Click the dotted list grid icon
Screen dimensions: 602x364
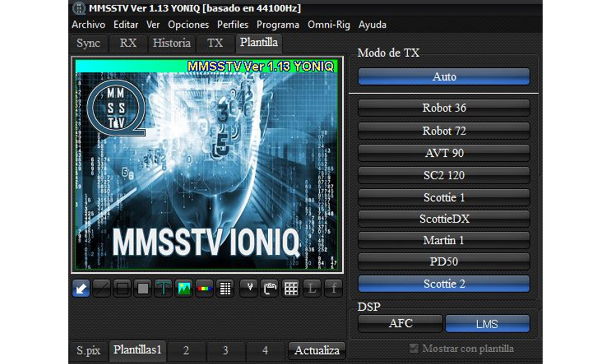tap(225, 288)
